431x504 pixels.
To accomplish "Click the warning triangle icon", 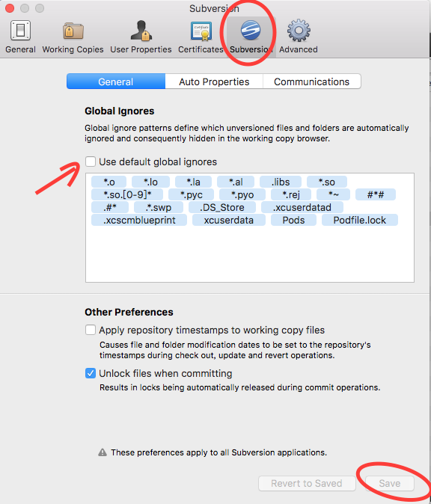I will point(103,452).
